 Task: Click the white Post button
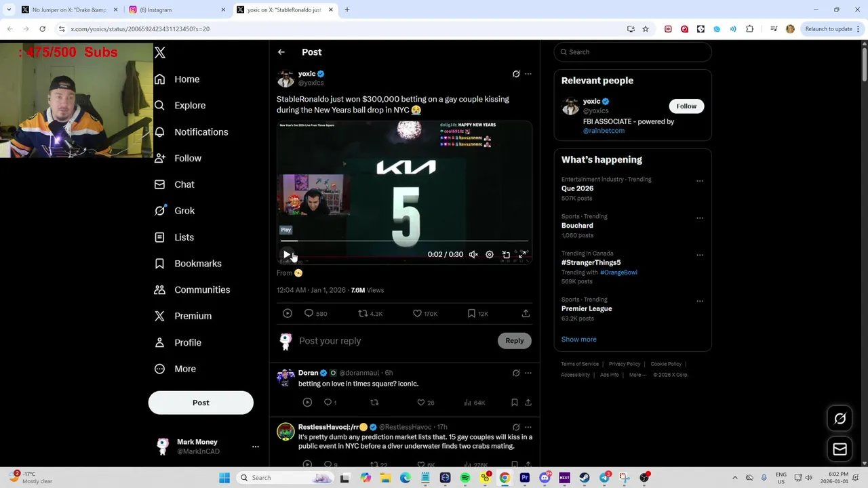tap(201, 403)
